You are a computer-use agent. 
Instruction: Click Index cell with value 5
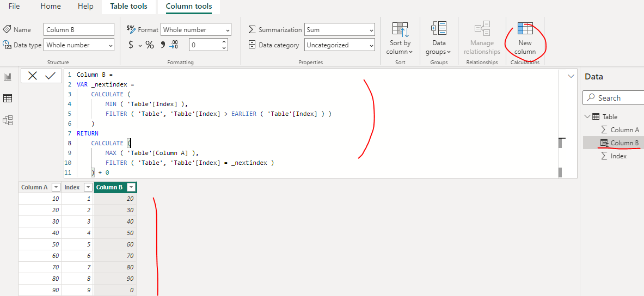coord(77,245)
